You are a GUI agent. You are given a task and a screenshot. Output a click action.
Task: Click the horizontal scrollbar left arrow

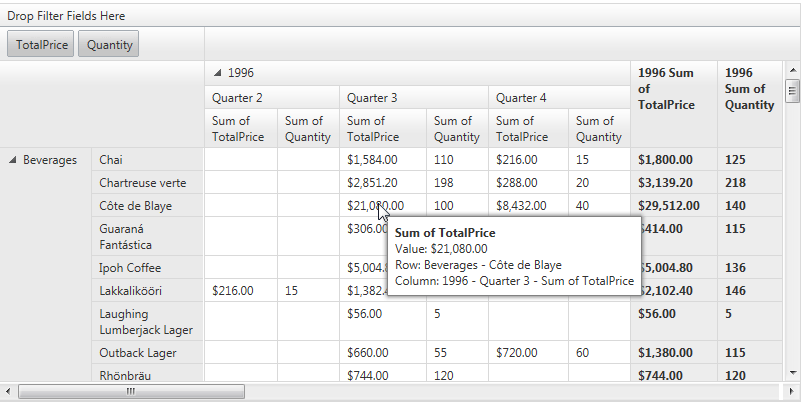[8, 391]
